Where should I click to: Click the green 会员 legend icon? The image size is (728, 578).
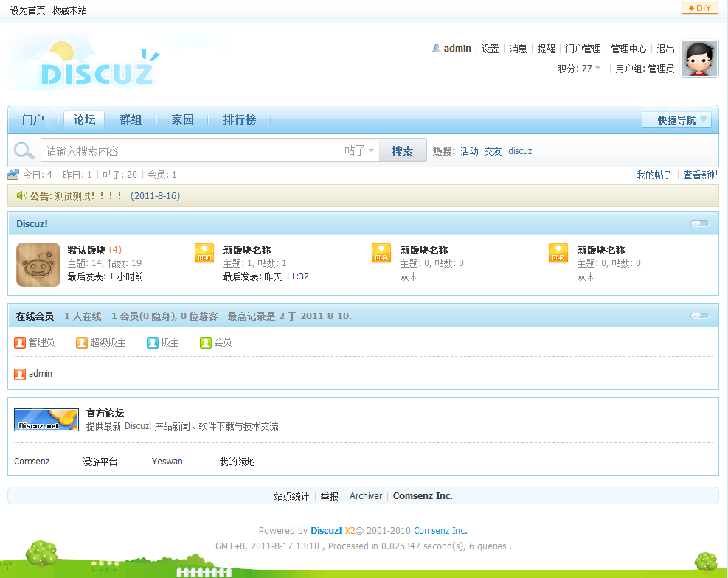coord(206,343)
